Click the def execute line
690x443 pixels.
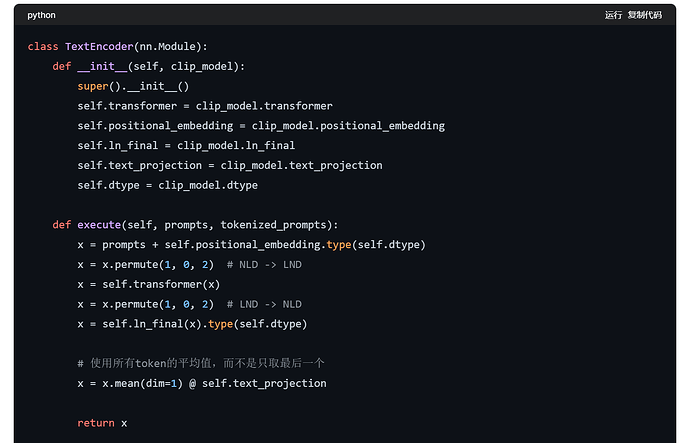tap(195, 225)
